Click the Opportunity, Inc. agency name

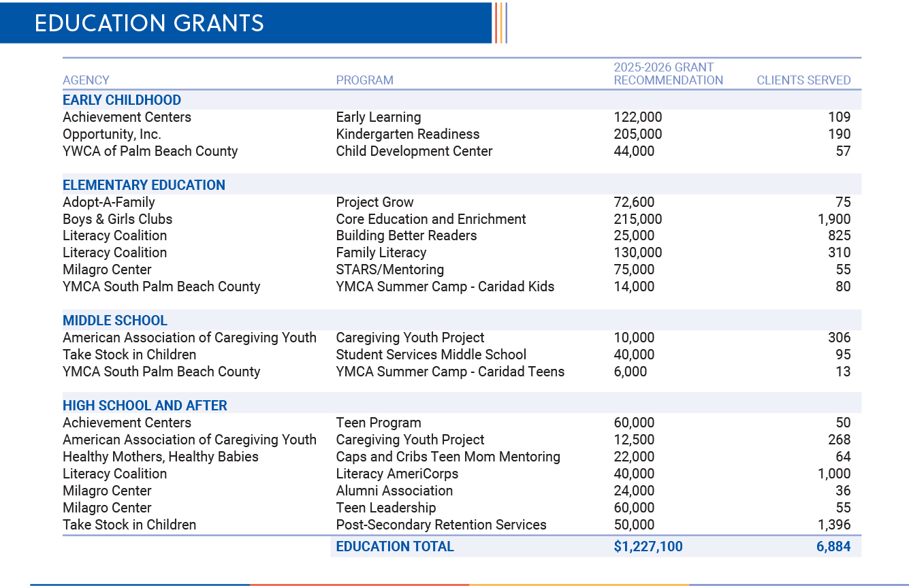tap(112, 134)
